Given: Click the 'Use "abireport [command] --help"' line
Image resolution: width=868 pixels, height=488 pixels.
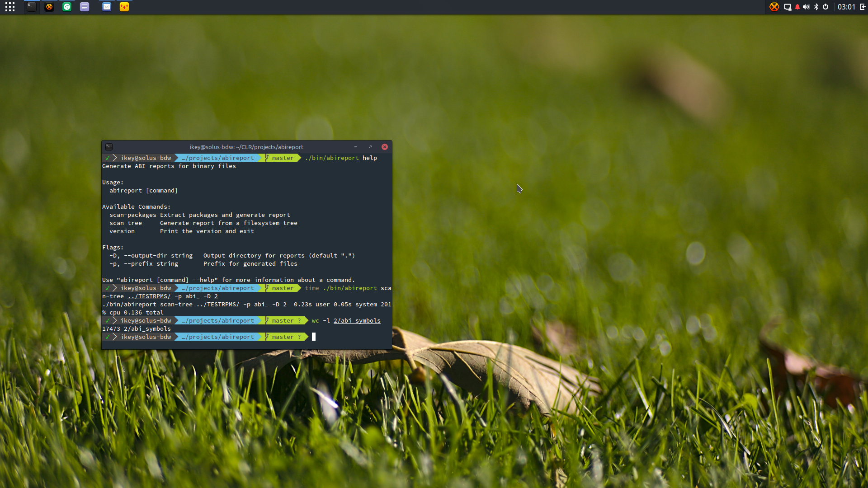Looking at the screenshot, I should (229, 280).
